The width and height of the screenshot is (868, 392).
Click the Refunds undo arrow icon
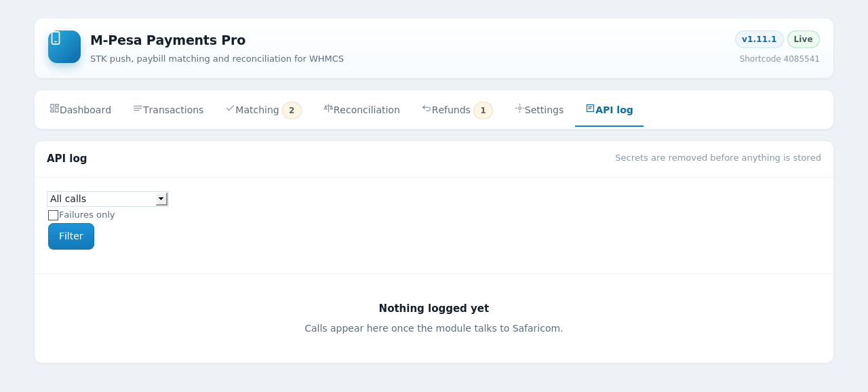tap(427, 108)
